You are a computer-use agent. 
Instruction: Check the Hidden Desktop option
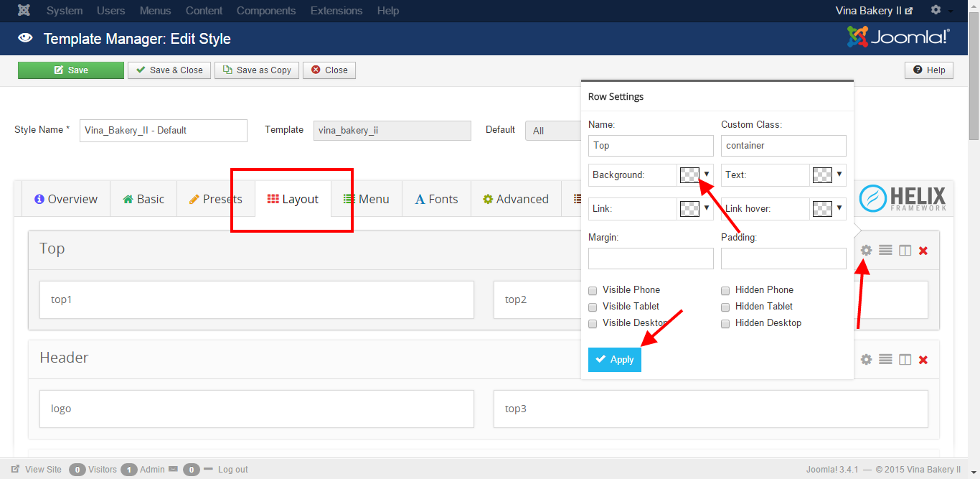click(725, 323)
